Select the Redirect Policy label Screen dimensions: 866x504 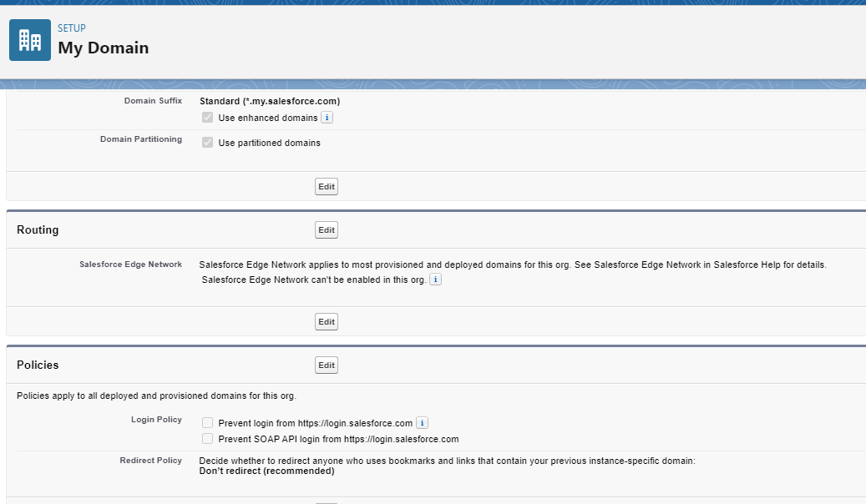click(151, 461)
